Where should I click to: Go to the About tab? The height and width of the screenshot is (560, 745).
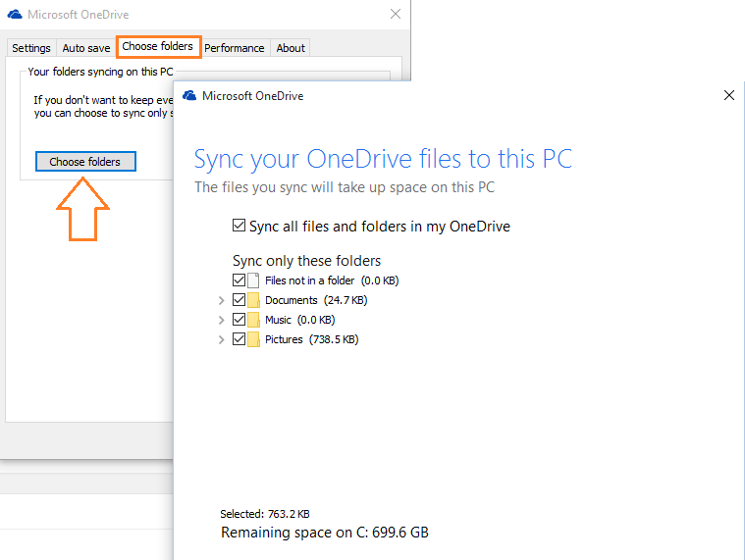click(291, 48)
